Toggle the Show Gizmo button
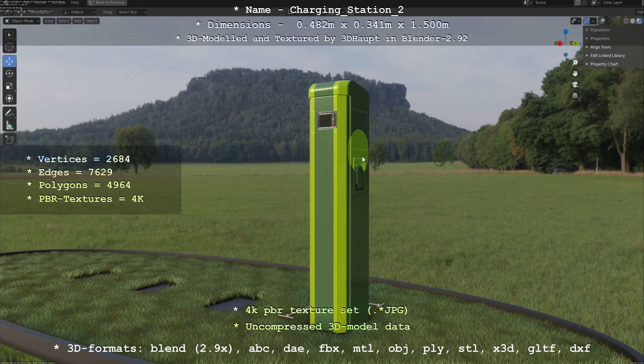 (587, 21)
